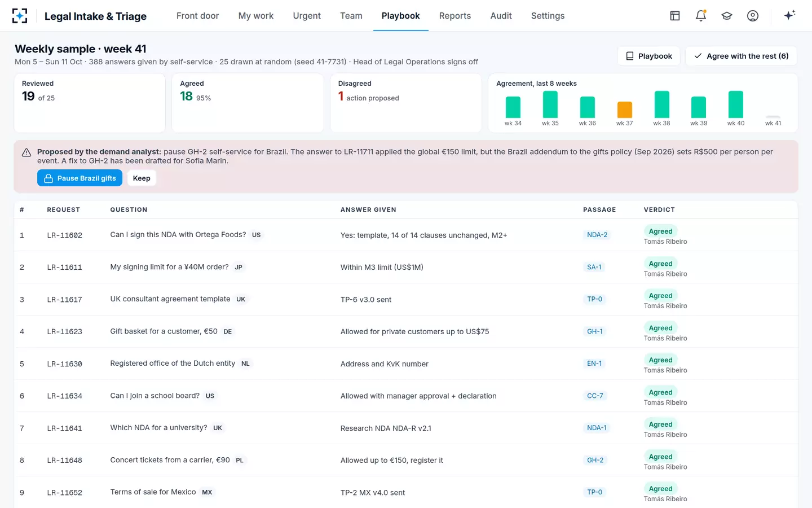Screen dimensions: 812x508
Task: Open passage EN-1 tag
Action: pos(594,364)
